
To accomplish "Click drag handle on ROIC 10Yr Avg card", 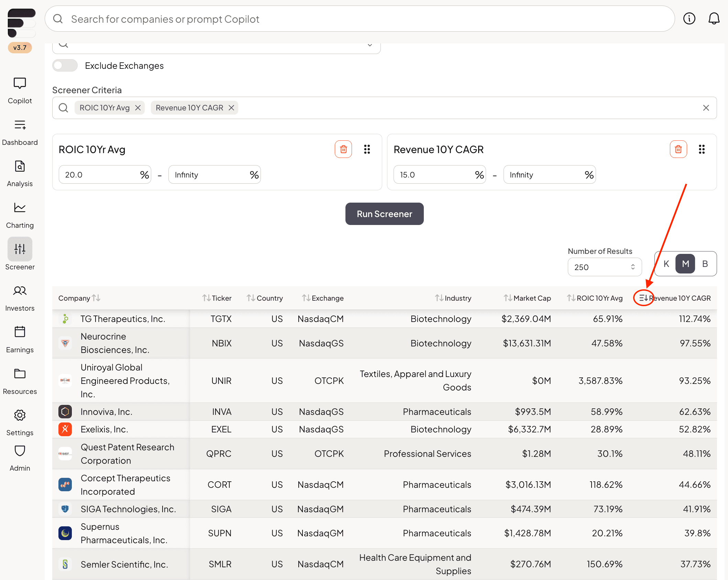I will click(x=367, y=149).
